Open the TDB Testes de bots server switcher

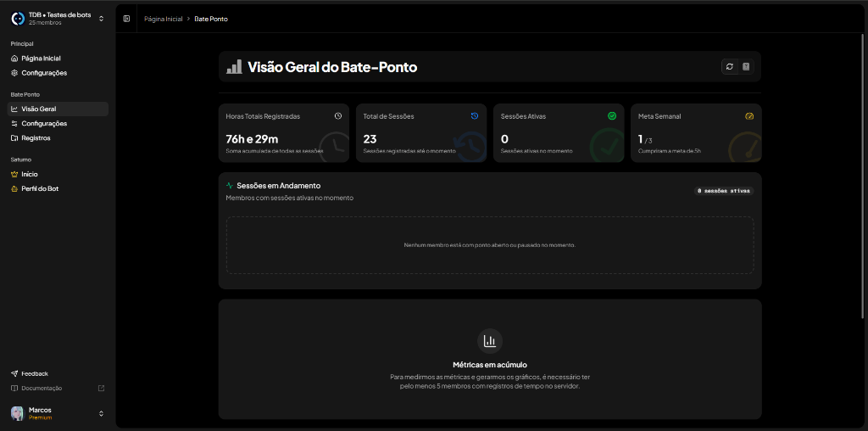point(58,19)
